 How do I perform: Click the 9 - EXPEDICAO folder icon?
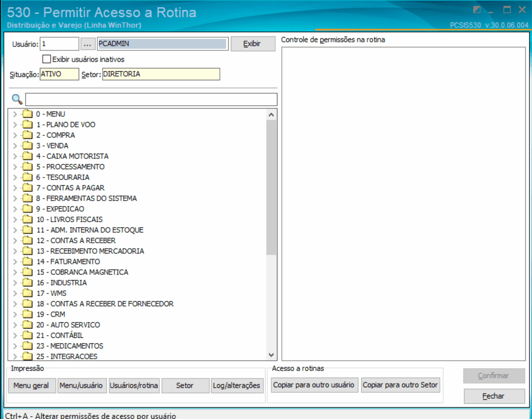point(28,209)
